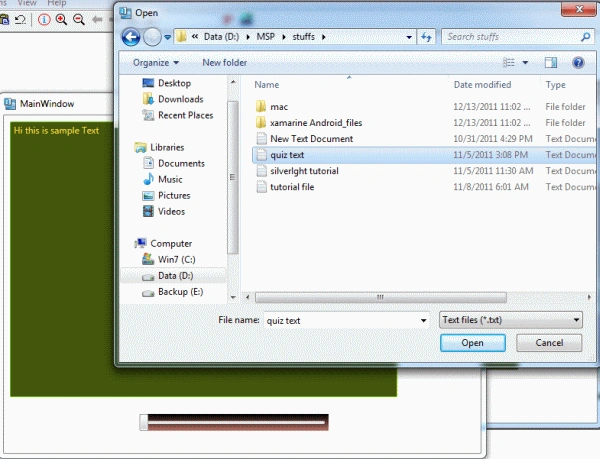Click the zoom out magnifier icon
This screenshot has width=600, height=459.
click(79, 19)
